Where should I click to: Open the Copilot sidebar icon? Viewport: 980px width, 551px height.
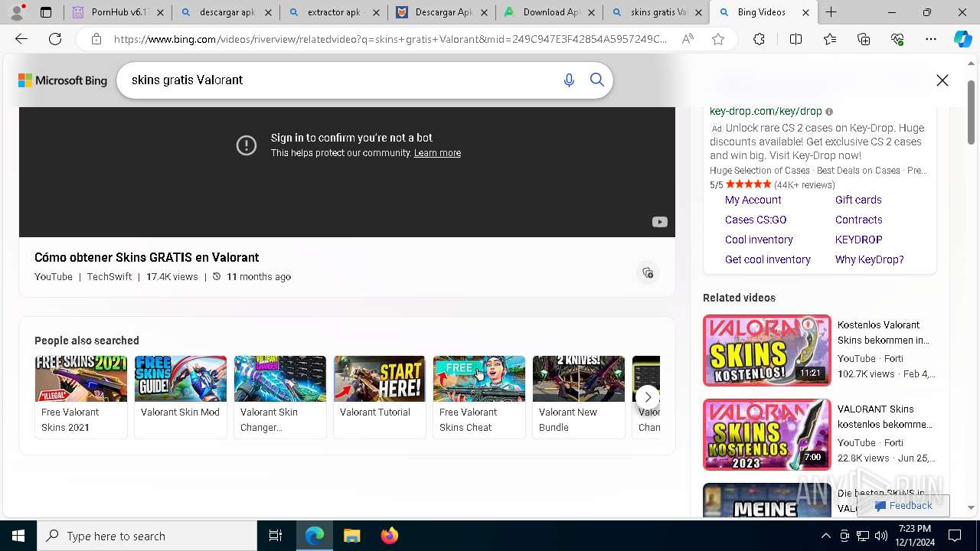962,39
